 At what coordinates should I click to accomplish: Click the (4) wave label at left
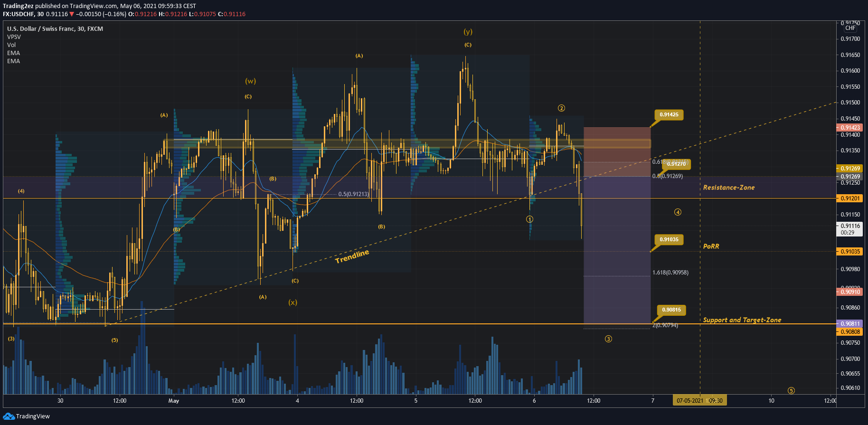pyautogui.click(x=21, y=191)
